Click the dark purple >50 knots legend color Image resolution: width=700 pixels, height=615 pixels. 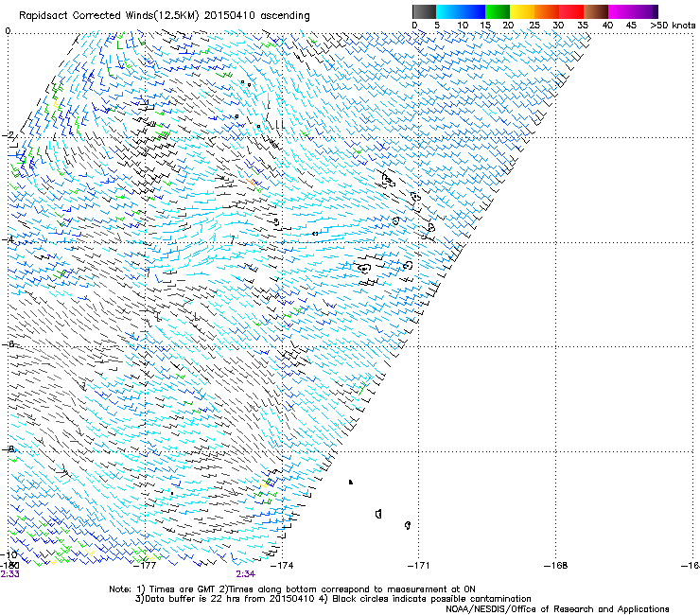tap(655, 11)
